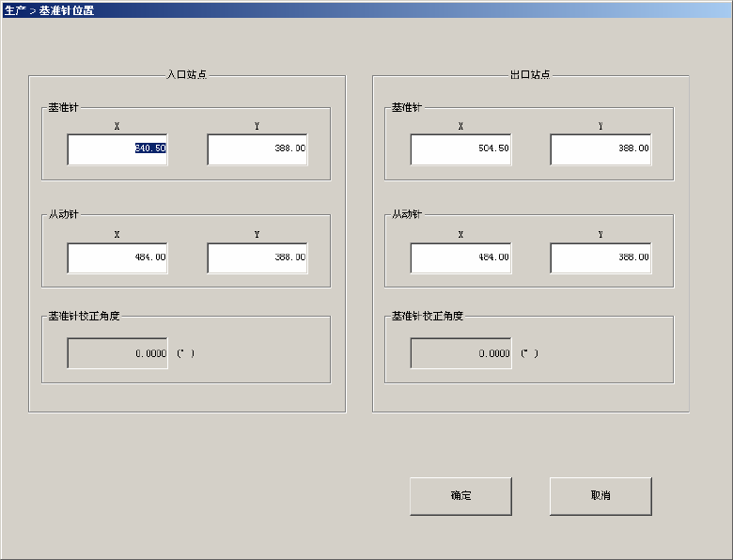Cancel with the 取消 button
This screenshot has height=560, width=733.
(x=600, y=496)
